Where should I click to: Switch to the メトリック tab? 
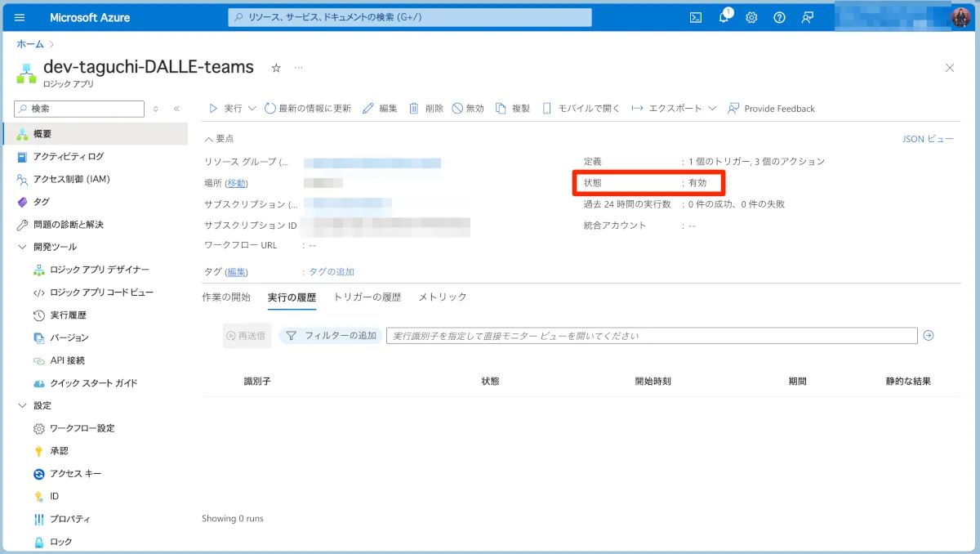click(x=443, y=297)
